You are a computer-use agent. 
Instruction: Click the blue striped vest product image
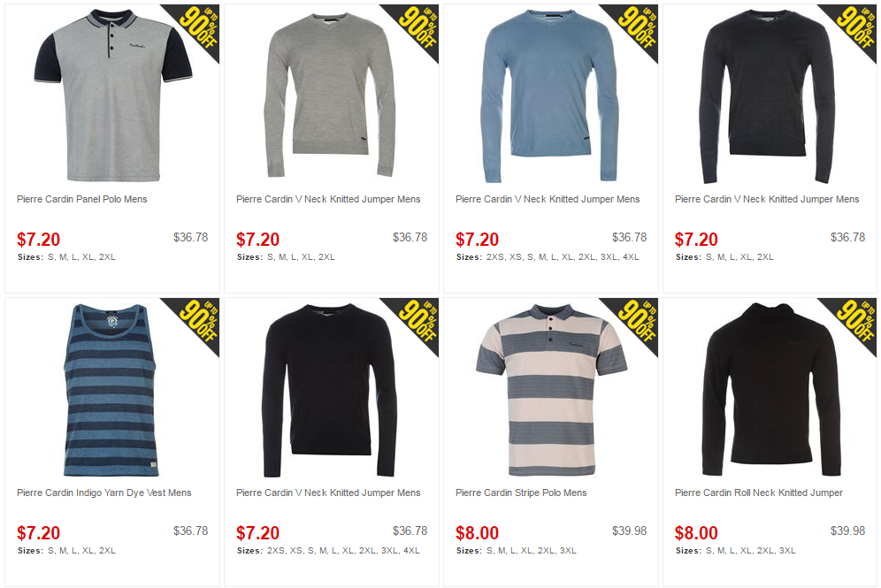click(110, 390)
